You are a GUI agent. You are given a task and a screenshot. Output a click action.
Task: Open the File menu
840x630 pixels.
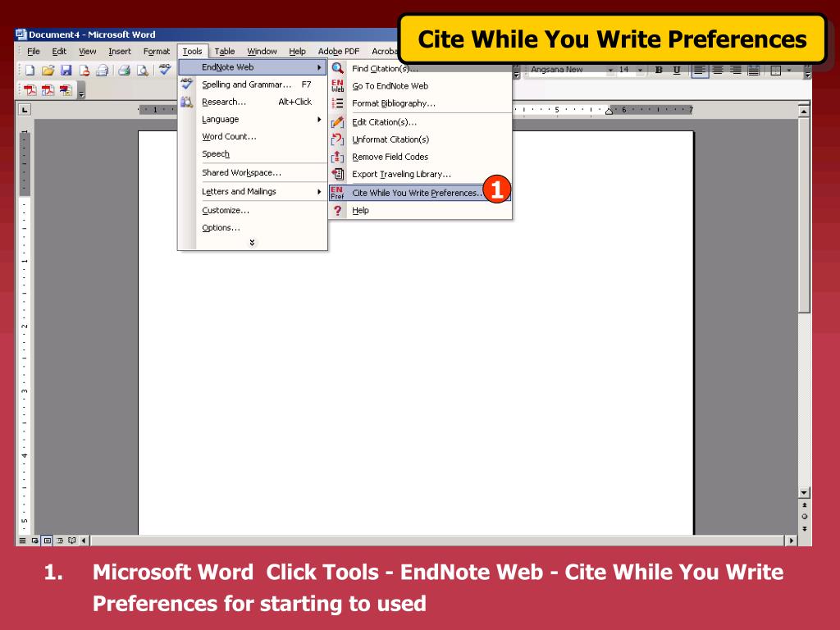[x=33, y=52]
